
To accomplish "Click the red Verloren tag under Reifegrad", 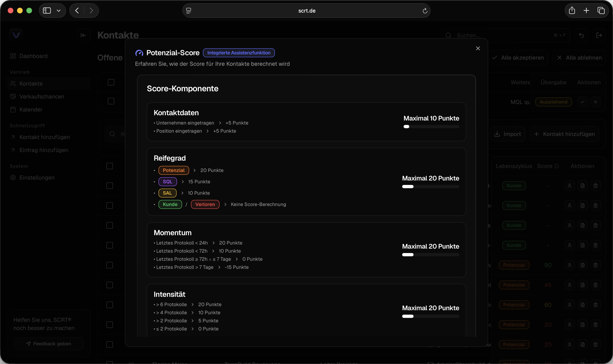I will 205,204.
